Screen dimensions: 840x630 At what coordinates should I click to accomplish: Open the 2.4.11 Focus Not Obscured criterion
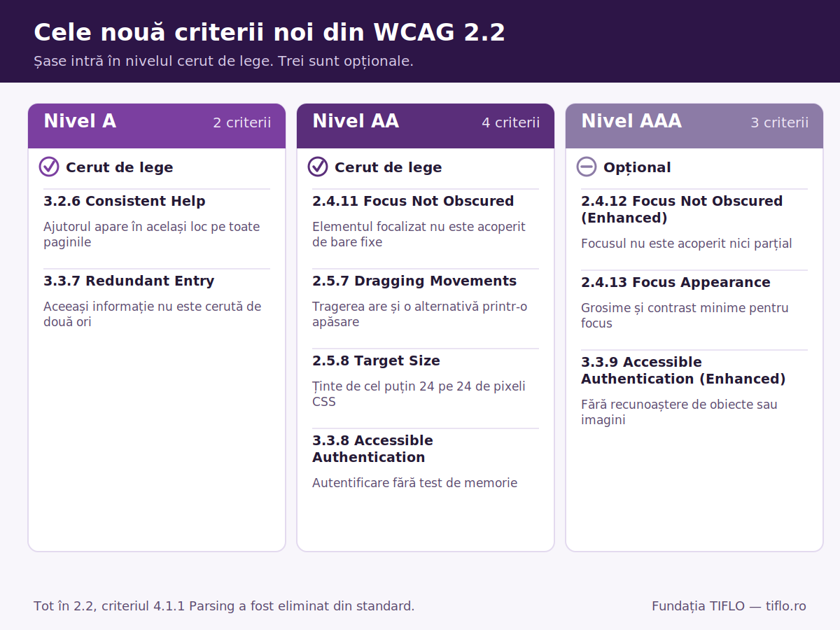[413, 201]
